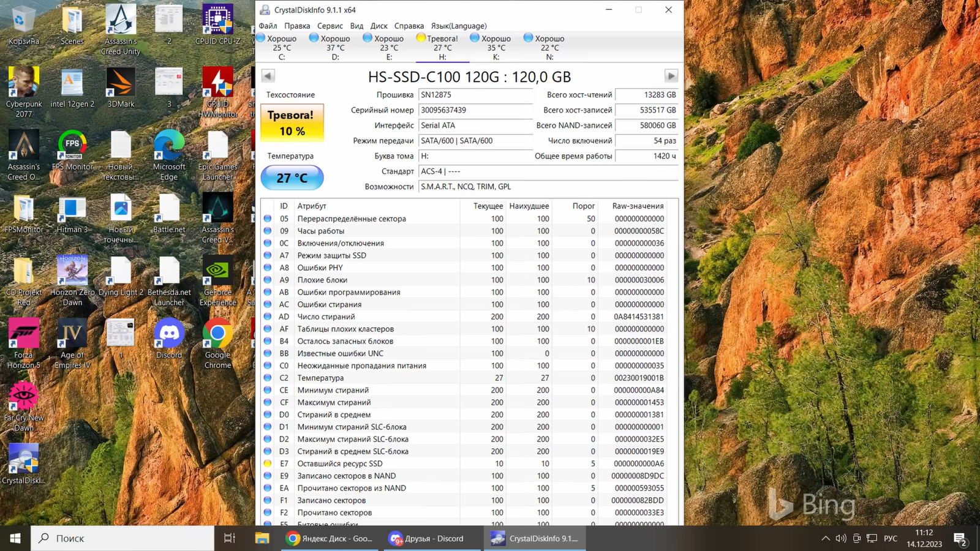The height and width of the screenshot is (551, 980).
Task: Expand hidden system tray icons chevron
Action: click(x=826, y=538)
